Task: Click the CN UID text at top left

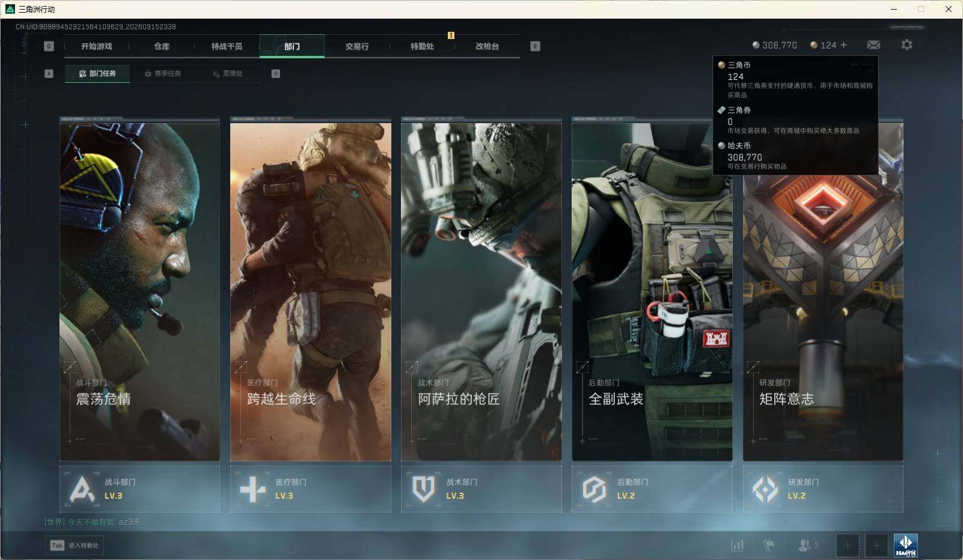Action: click(x=96, y=26)
